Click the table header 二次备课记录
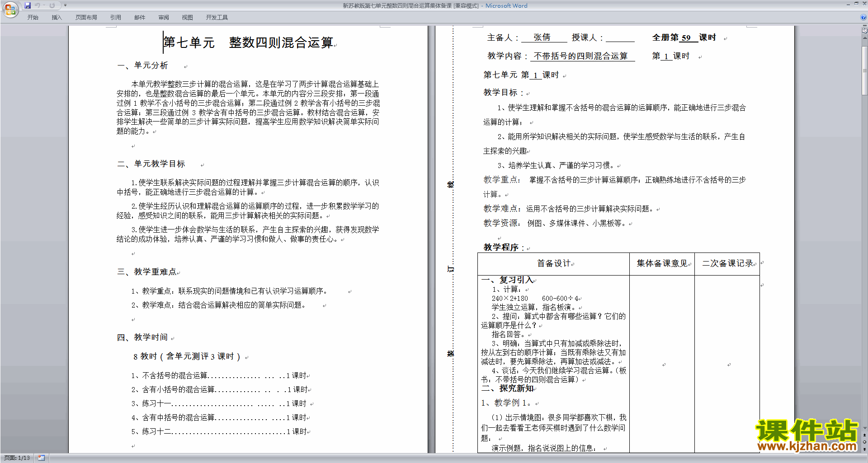 tap(727, 263)
